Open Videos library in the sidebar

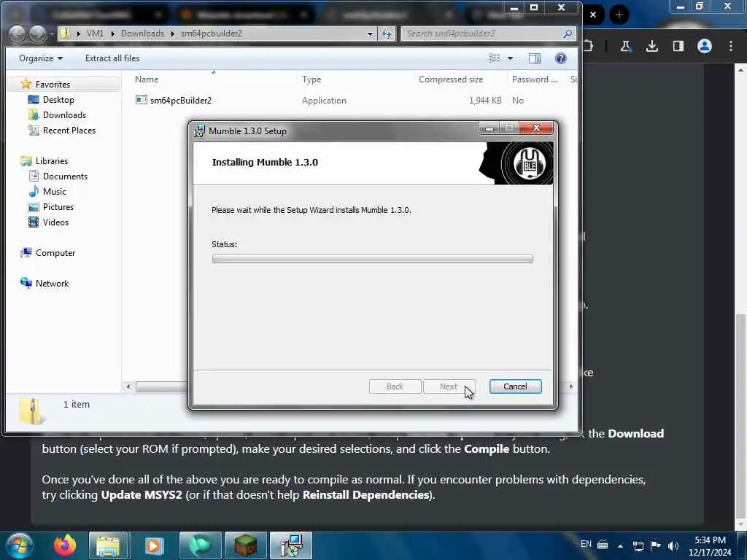(x=55, y=222)
